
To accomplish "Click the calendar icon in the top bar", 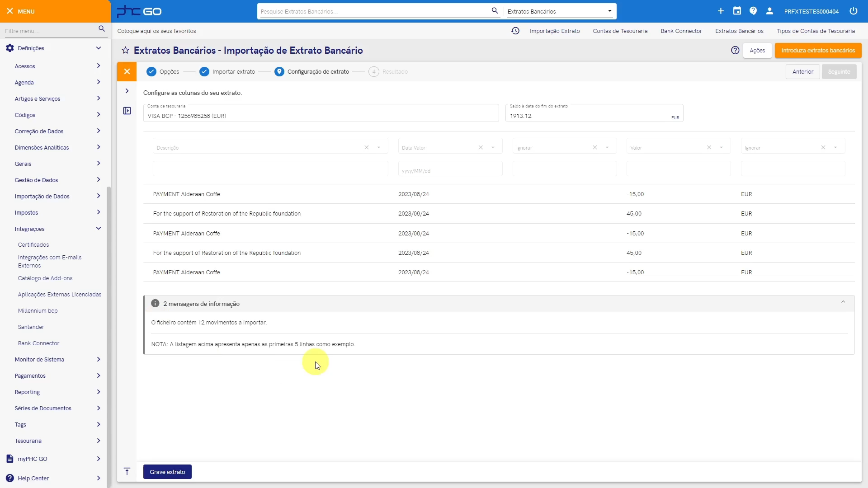I will (737, 11).
